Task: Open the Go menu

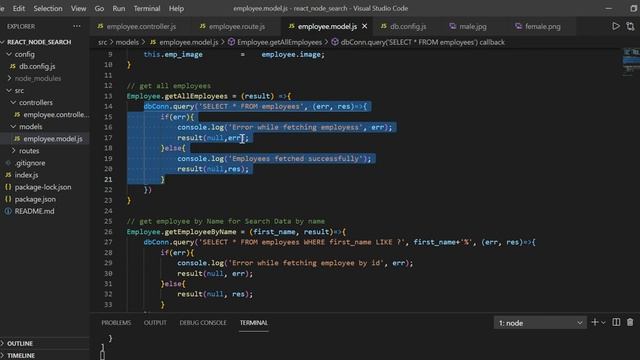Action: click(x=99, y=8)
